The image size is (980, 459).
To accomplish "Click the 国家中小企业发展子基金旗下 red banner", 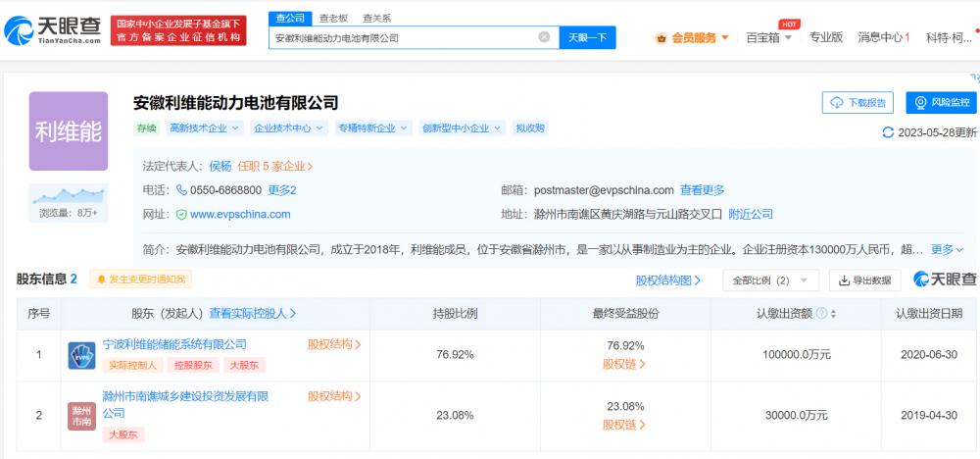I will click(x=178, y=30).
